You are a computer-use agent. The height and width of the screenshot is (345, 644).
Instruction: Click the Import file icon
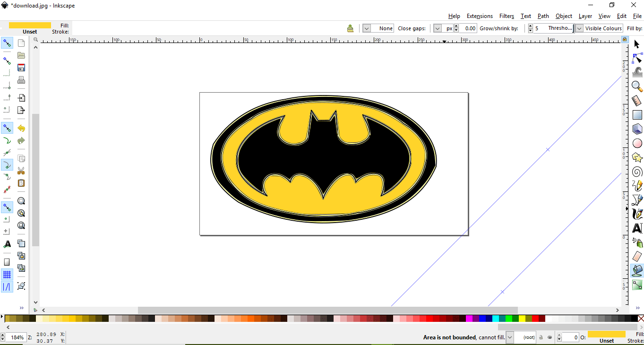click(x=21, y=98)
